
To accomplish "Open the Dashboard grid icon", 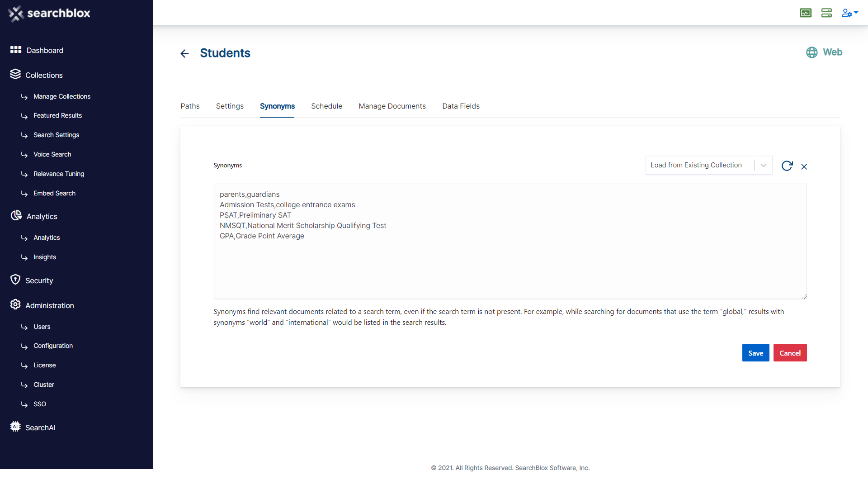I will tap(16, 50).
